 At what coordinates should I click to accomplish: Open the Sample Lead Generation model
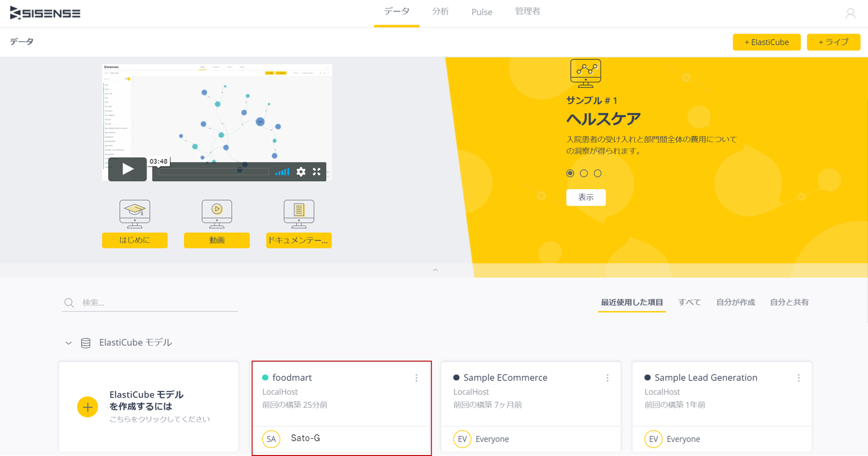722,408
